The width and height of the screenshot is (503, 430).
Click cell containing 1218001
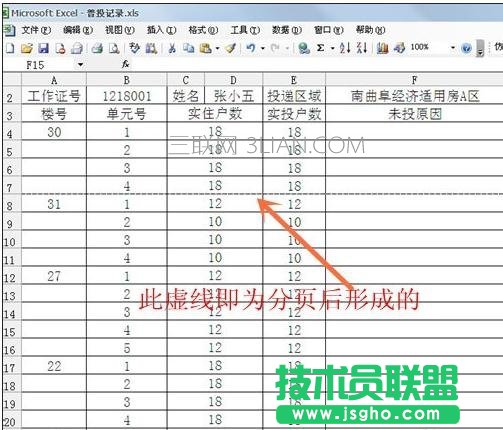pos(127,96)
